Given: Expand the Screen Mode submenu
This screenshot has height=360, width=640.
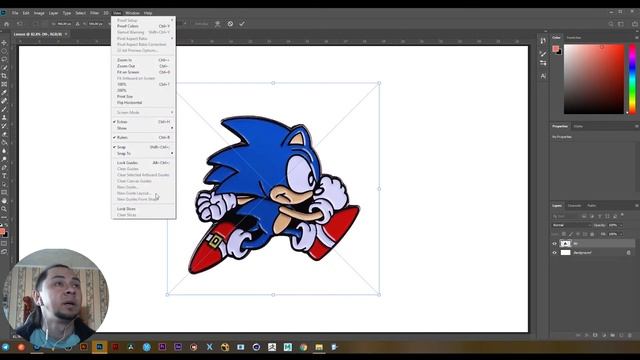Looking at the screenshot, I should click(x=143, y=112).
